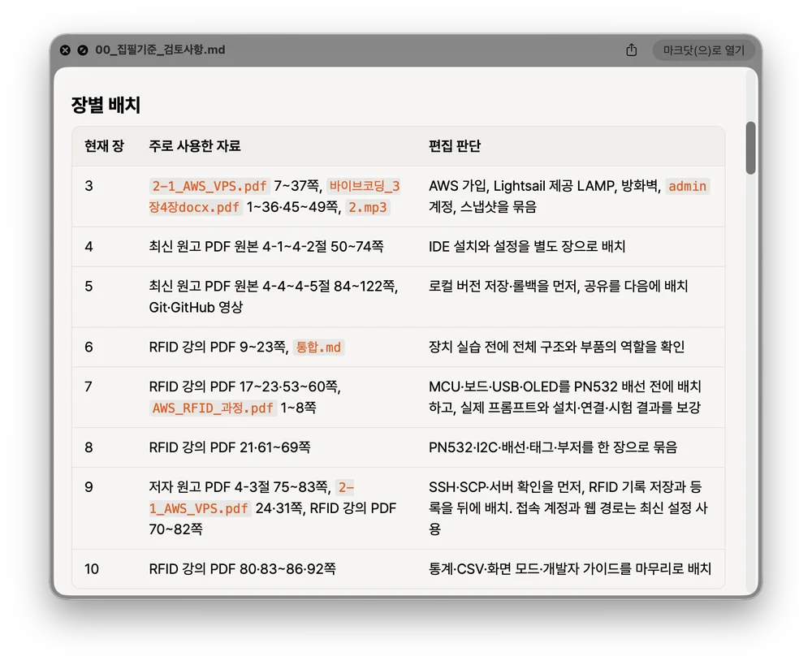Click the heading '장별 배치'
Screen dimensions: 812x665
tap(106, 105)
